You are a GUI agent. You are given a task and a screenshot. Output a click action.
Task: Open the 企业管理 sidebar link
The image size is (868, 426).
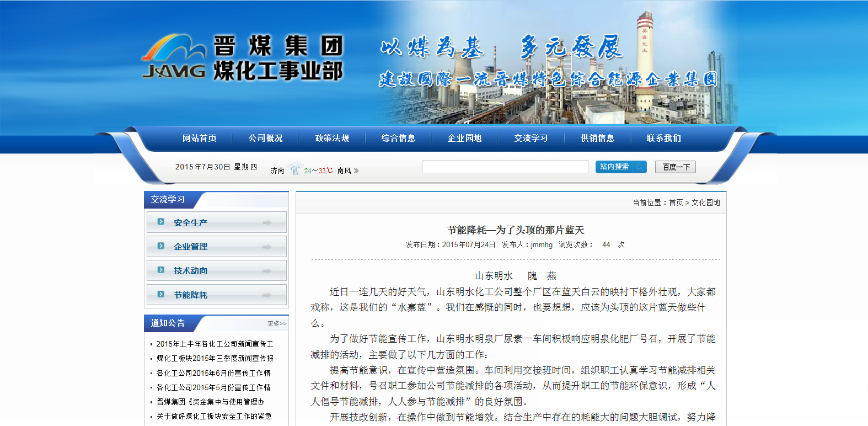pyautogui.click(x=190, y=247)
